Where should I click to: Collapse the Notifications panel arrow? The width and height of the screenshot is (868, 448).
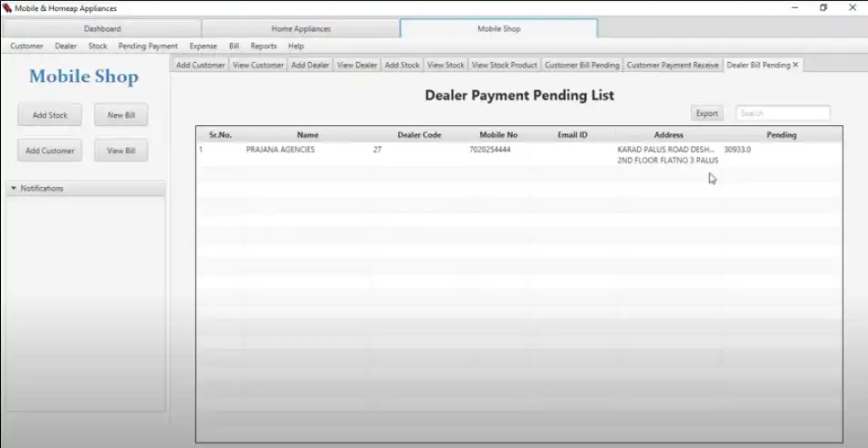pos(14,189)
